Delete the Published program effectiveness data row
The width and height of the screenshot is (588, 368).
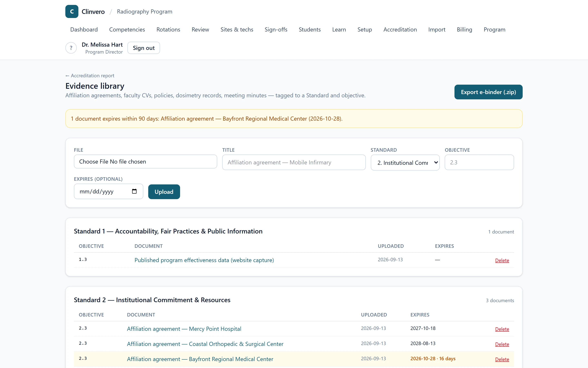(502, 260)
